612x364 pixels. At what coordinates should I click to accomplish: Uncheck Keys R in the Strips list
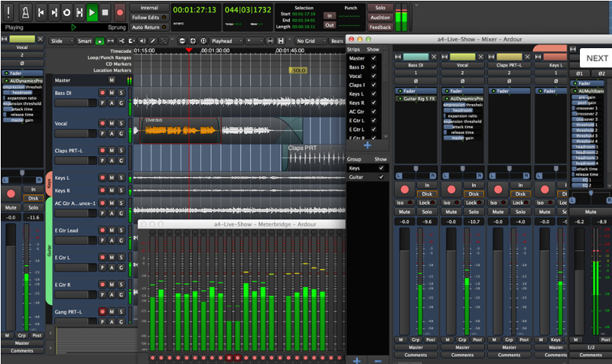pyautogui.click(x=373, y=102)
